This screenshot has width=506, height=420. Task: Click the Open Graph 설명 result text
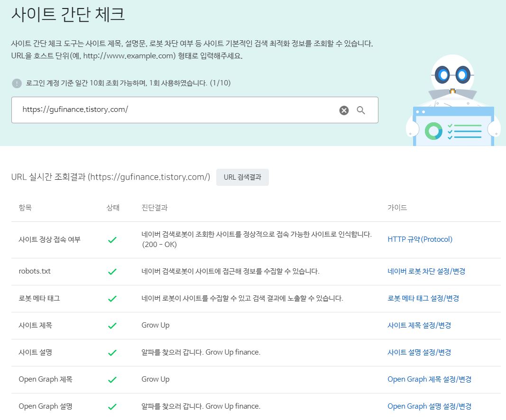201,406
